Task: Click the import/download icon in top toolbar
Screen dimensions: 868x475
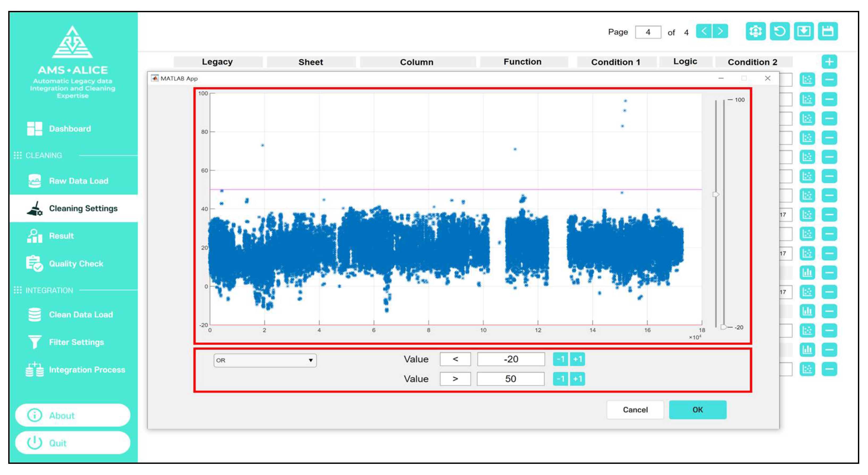Action: [x=804, y=31]
